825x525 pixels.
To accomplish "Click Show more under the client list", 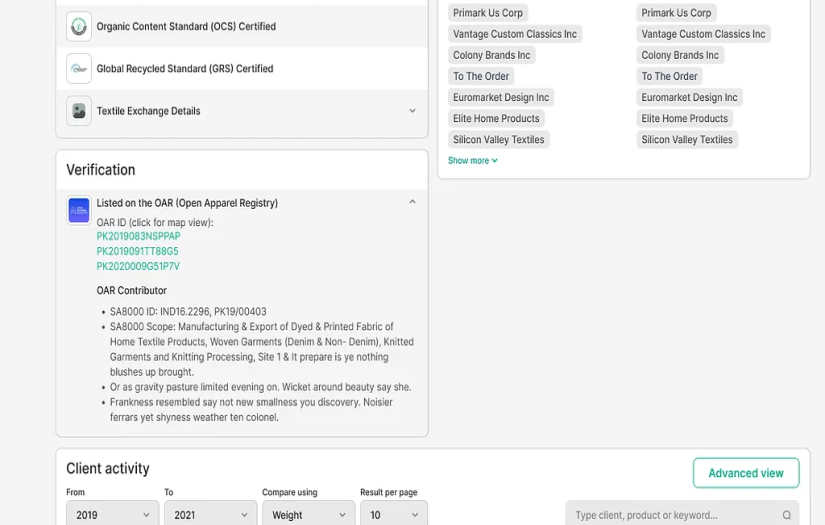I will pos(472,160).
